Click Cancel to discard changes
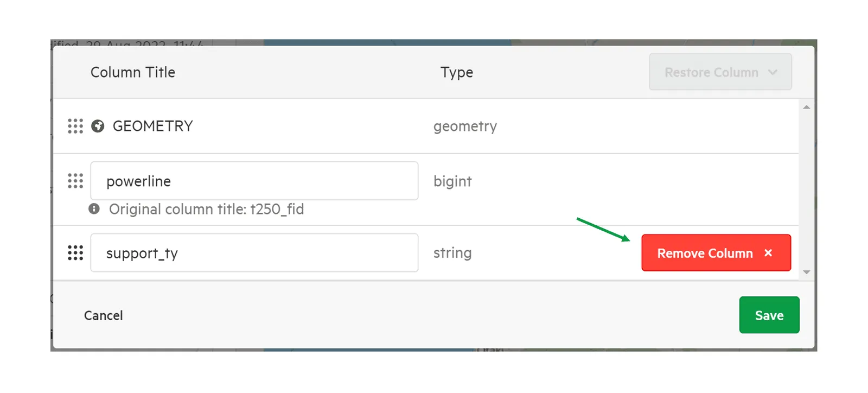This screenshot has height=393, width=868. pyautogui.click(x=104, y=315)
